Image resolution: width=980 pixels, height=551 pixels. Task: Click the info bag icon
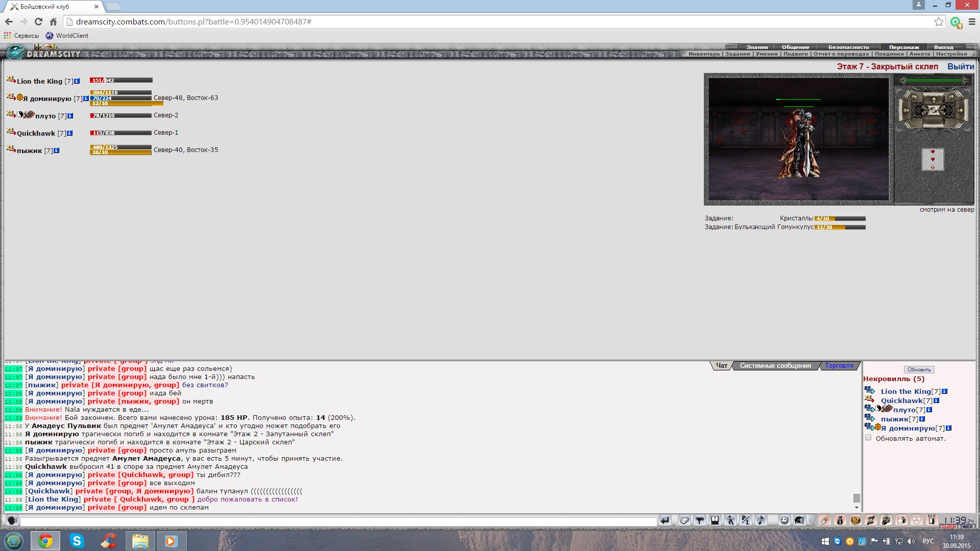(x=840, y=520)
